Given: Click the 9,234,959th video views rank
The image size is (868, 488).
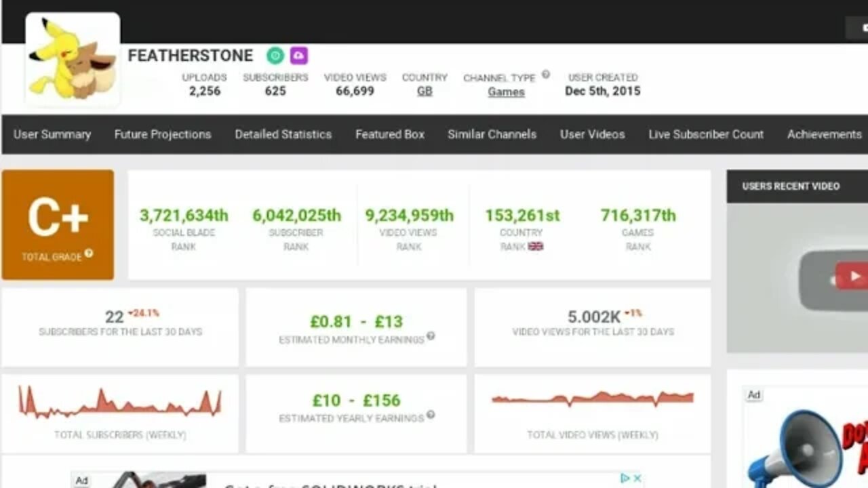Looking at the screenshot, I should 409,216.
